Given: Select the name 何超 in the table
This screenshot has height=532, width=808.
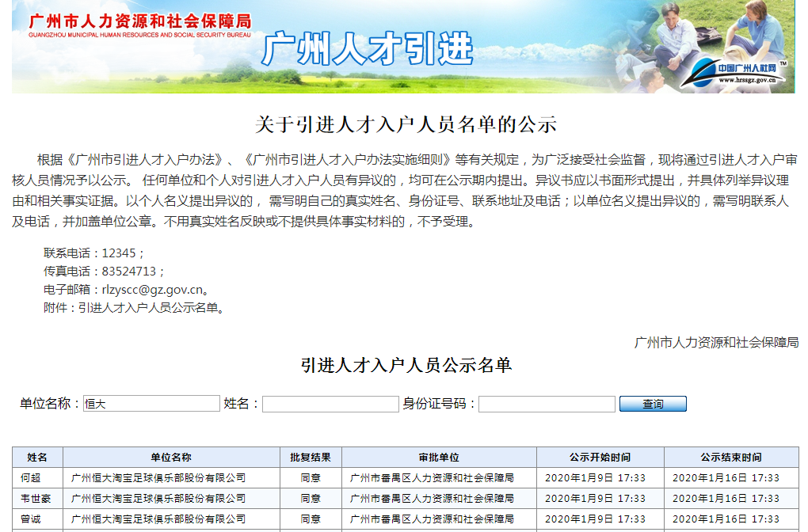Looking at the screenshot, I should [31, 478].
